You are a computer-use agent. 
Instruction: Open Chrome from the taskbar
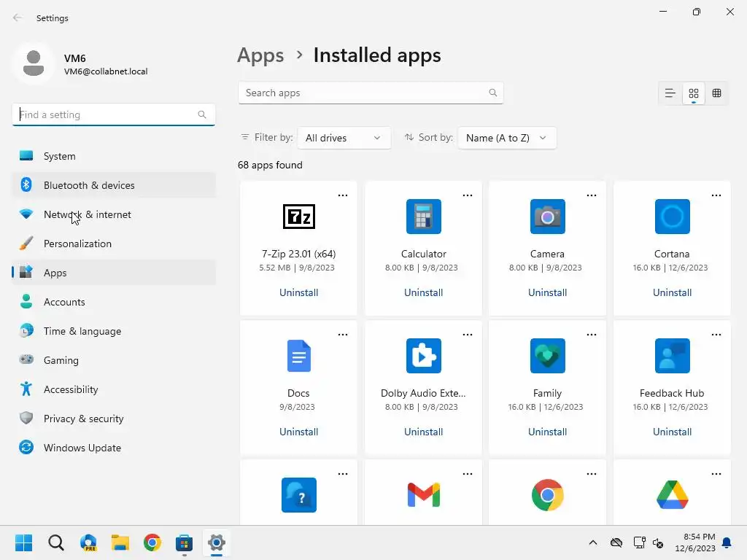point(152,542)
